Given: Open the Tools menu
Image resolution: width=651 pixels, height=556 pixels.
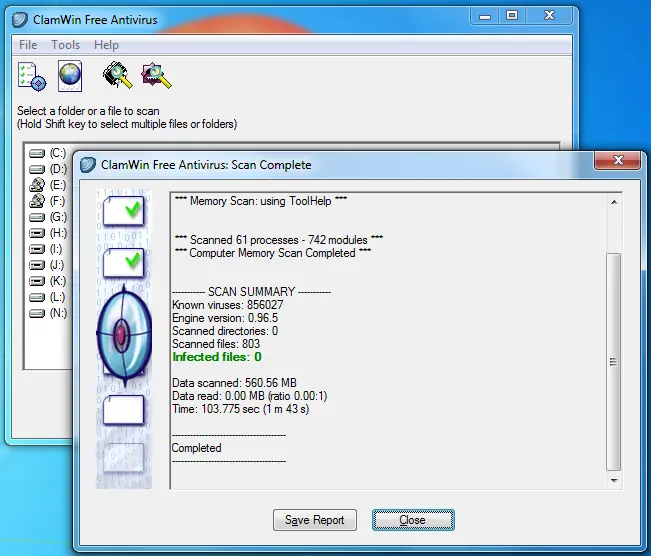Looking at the screenshot, I should 66,45.
